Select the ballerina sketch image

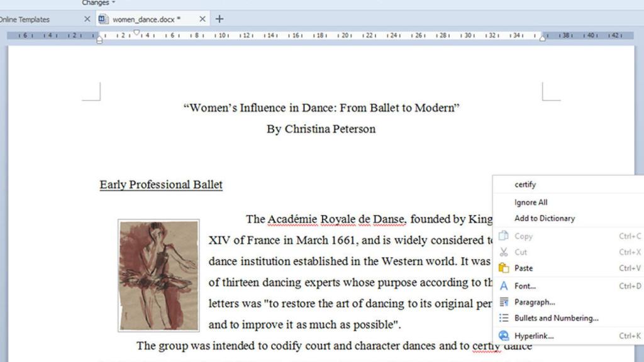pos(158,275)
